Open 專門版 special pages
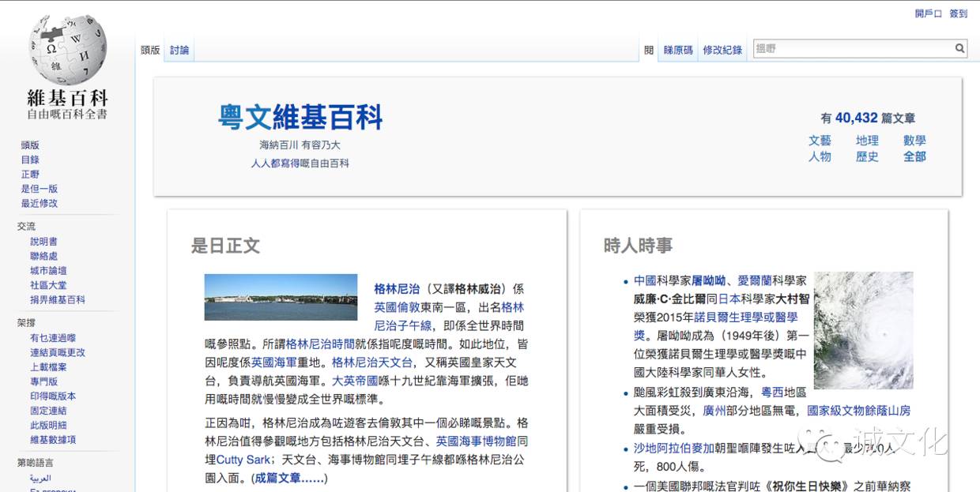Screen dimensions: 980x492 coord(43,381)
